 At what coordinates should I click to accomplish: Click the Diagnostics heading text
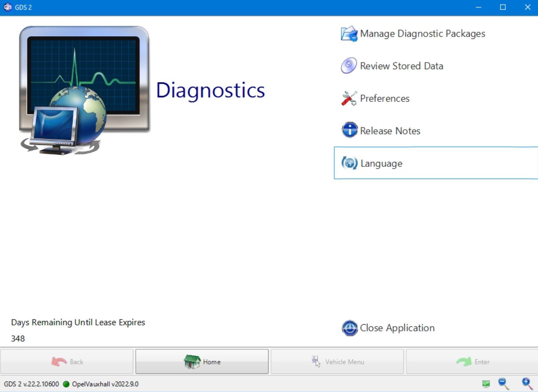(x=210, y=90)
